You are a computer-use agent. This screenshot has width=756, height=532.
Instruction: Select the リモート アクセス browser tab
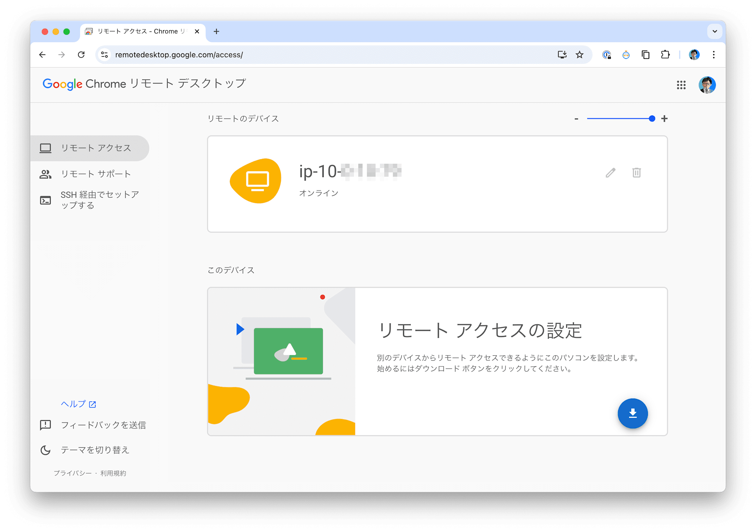(x=143, y=32)
